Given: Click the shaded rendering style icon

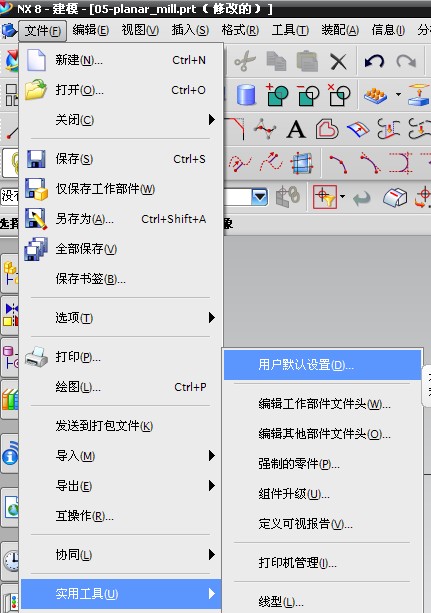Looking at the screenshot, I should pyautogui.click(x=395, y=197).
